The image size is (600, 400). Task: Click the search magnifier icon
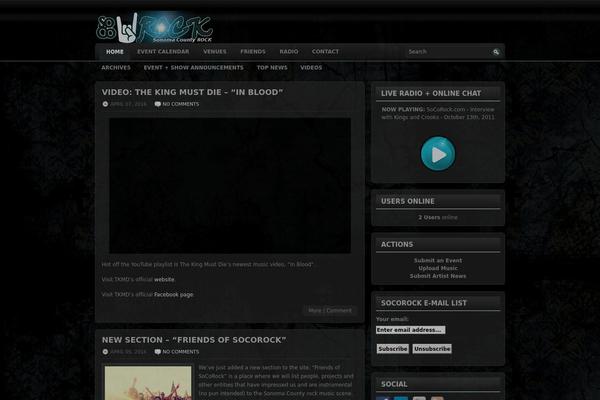click(x=496, y=52)
